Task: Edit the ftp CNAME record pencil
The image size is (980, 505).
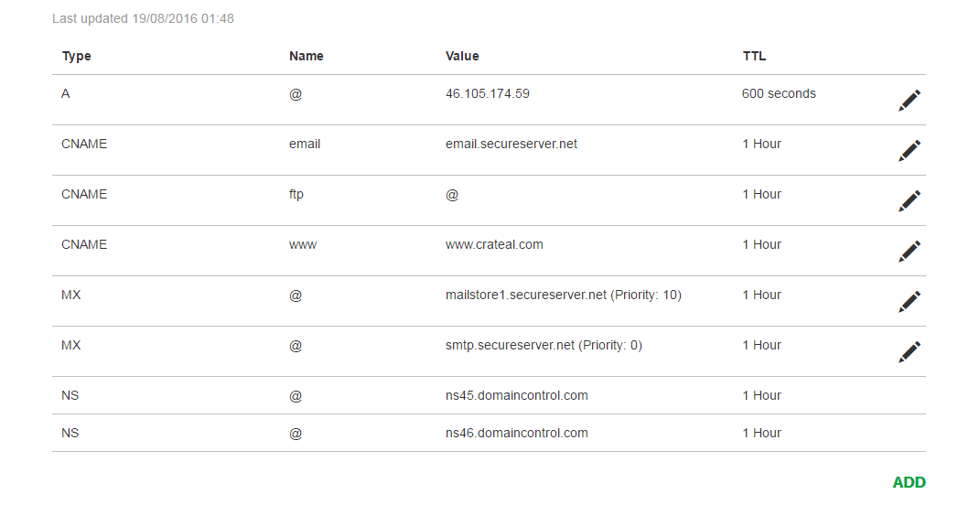Action: click(x=910, y=200)
